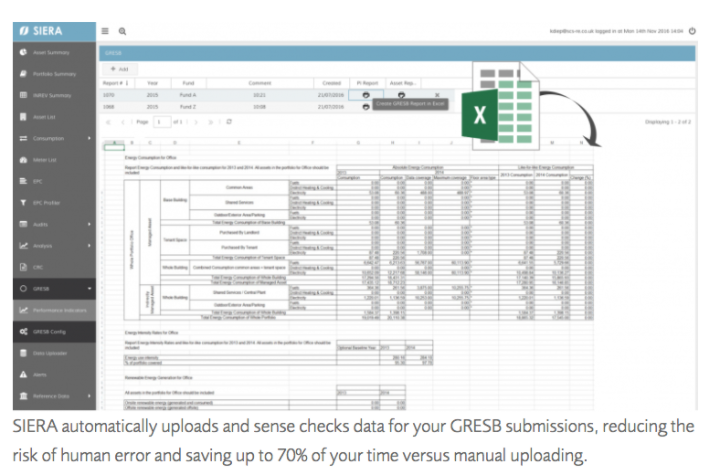Select report number '1068' cell

[117, 107]
